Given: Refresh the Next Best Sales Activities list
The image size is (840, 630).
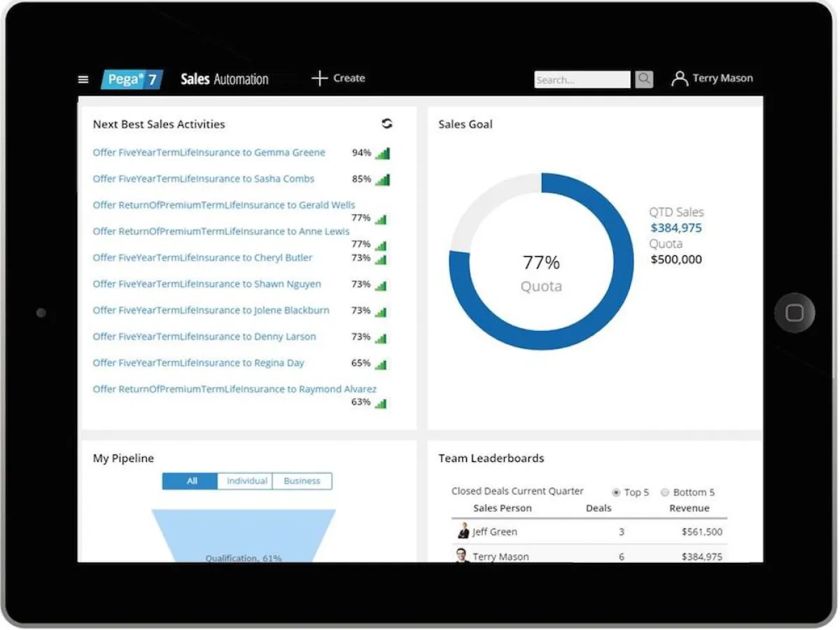Looking at the screenshot, I should point(387,123).
